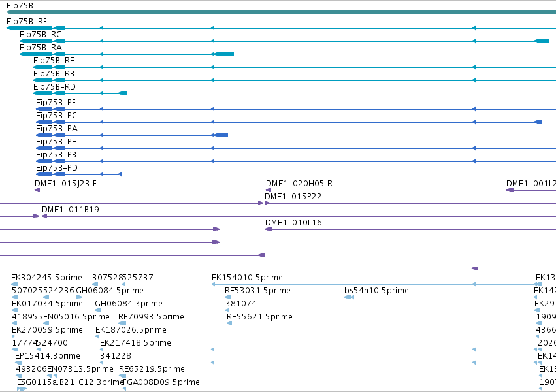
Task: Select the RE70993.5prime EST label
Action: click(151, 317)
